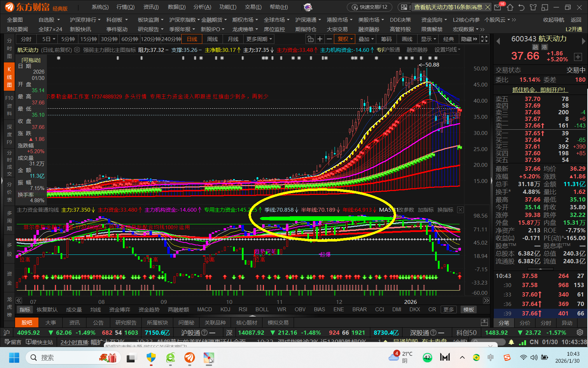This screenshot has width=588, height=368.
Task: Add stock to watchlist plus button
Action: (x=578, y=57)
